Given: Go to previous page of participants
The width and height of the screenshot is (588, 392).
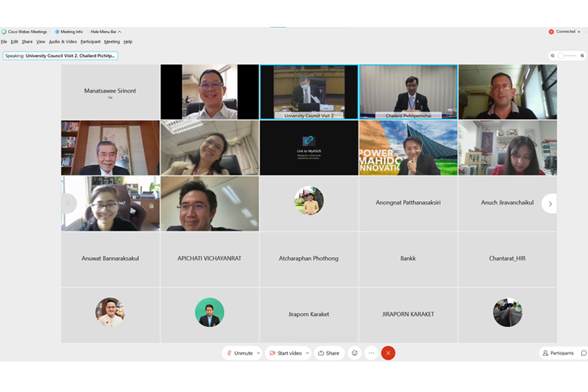Looking at the screenshot, I should click(68, 203).
